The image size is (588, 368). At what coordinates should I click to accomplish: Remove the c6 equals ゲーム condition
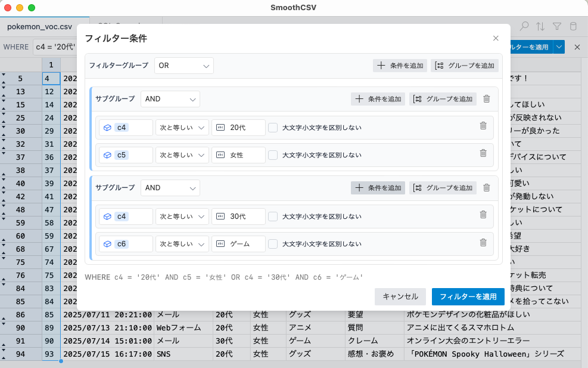(x=483, y=243)
